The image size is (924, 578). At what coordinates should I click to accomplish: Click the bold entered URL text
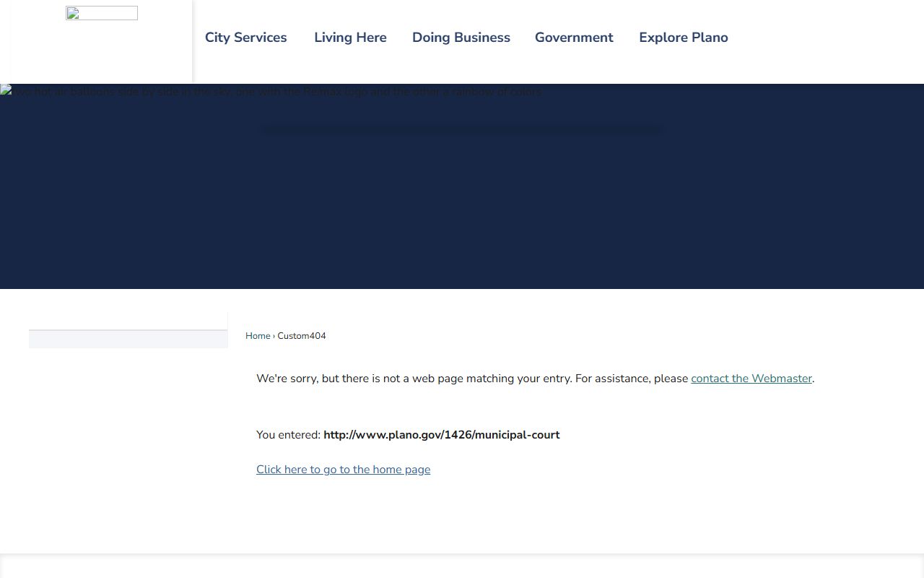tap(441, 435)
